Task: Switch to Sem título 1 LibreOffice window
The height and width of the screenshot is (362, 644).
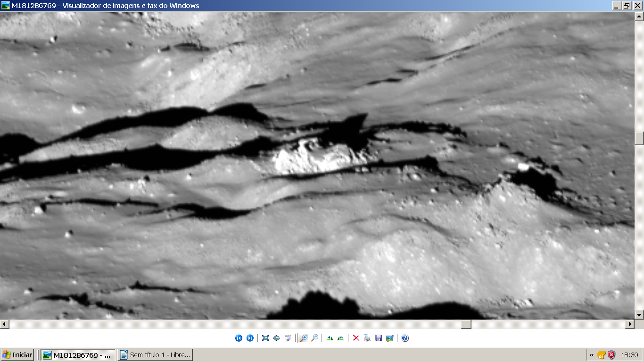Action: point(155,355)
